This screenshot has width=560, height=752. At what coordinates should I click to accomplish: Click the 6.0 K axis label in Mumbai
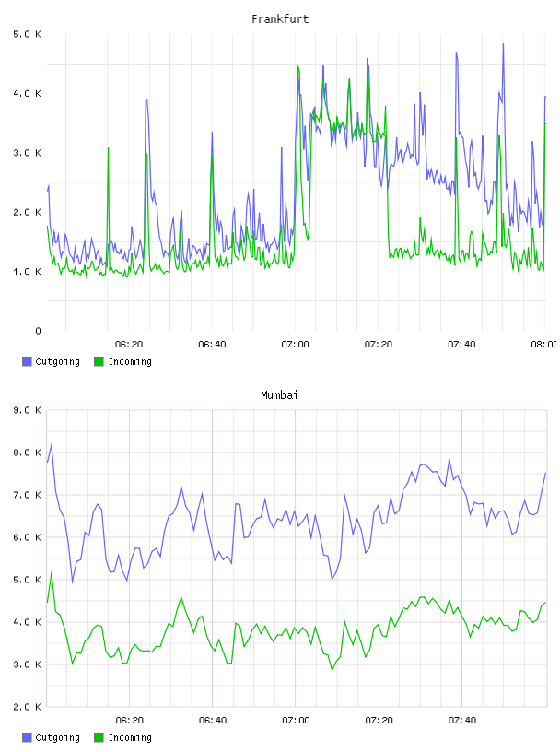coord(27,537)
